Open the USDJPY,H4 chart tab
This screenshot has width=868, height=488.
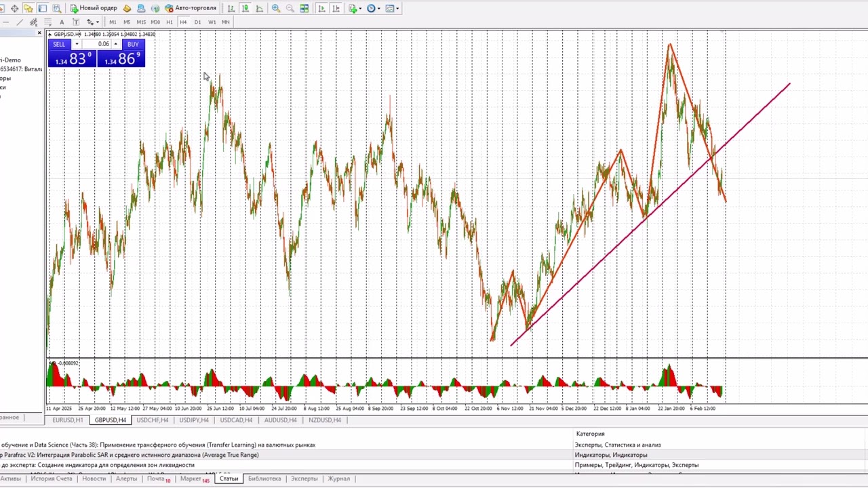click(194, 420)
